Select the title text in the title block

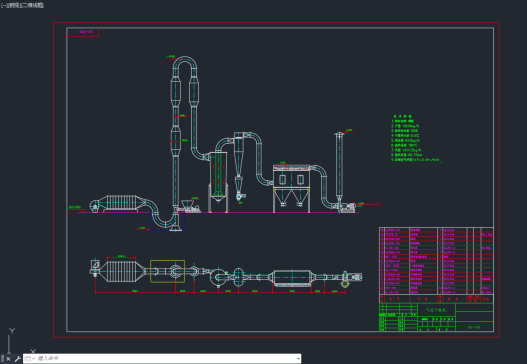coord(436,310)
